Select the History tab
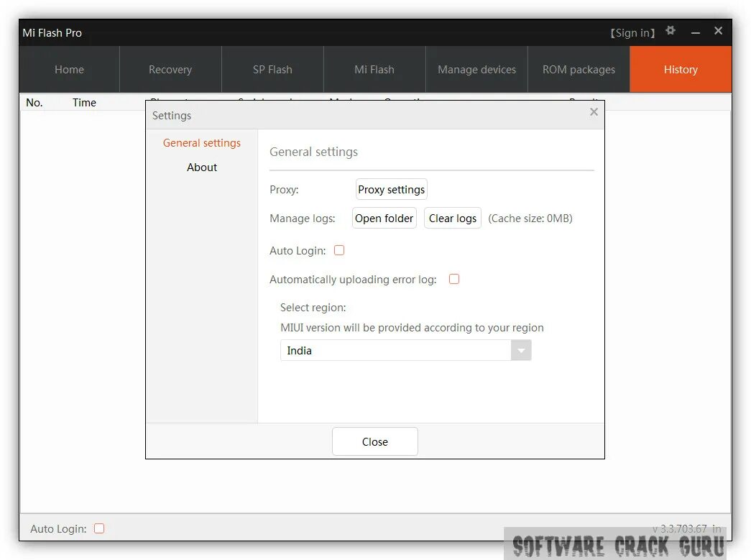The width and height of the screenshot is (751, 560). click(x=681, y=70)
